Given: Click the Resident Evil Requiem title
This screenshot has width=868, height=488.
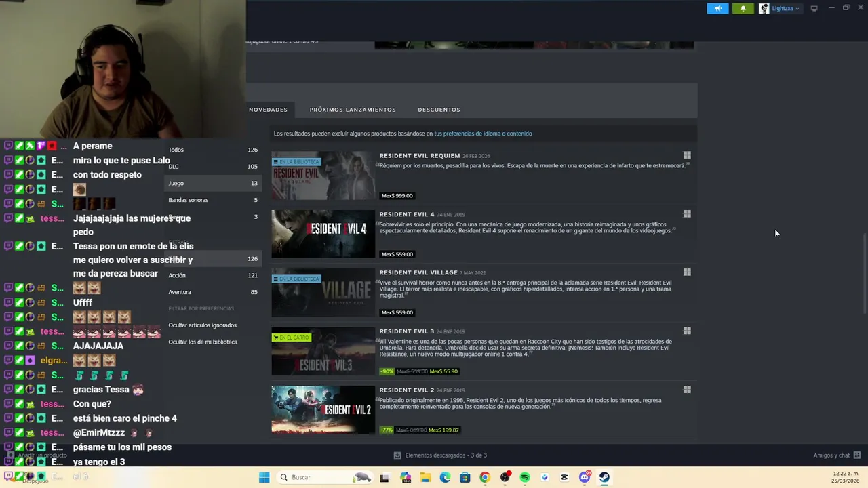Looking at the screenshot, I should (419, 156).
